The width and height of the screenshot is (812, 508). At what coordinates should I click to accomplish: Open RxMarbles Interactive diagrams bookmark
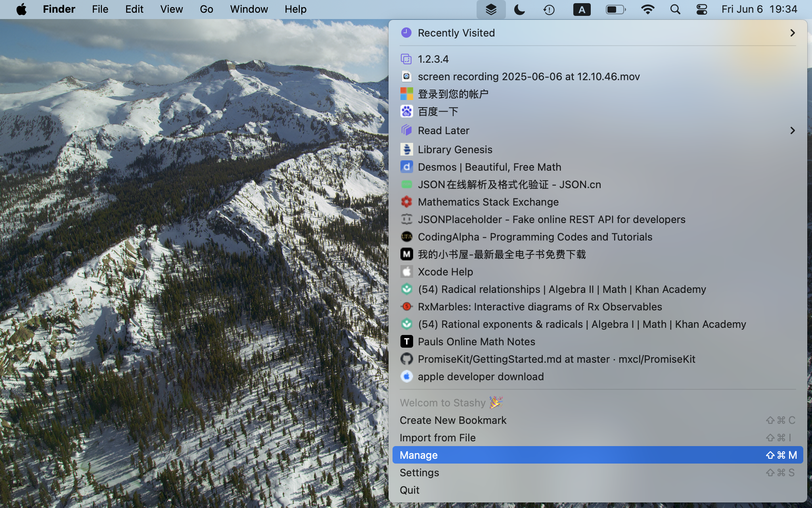pos(540,306)
